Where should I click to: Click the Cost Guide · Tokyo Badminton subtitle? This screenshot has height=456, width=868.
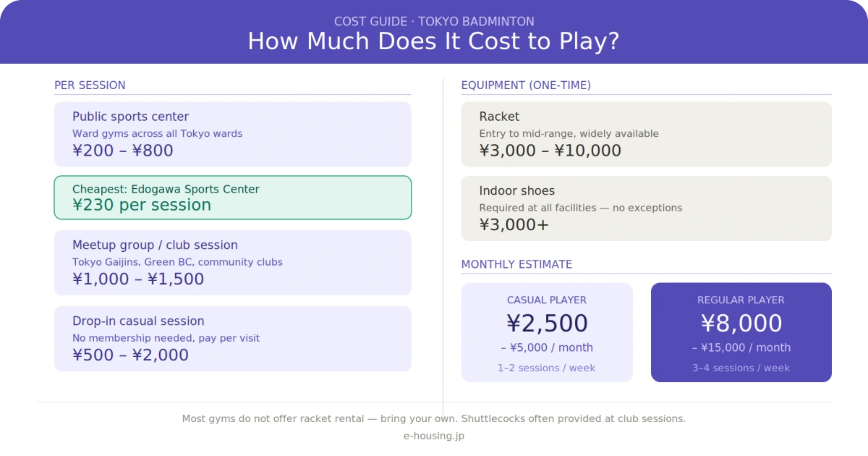[x=434, y=22]
